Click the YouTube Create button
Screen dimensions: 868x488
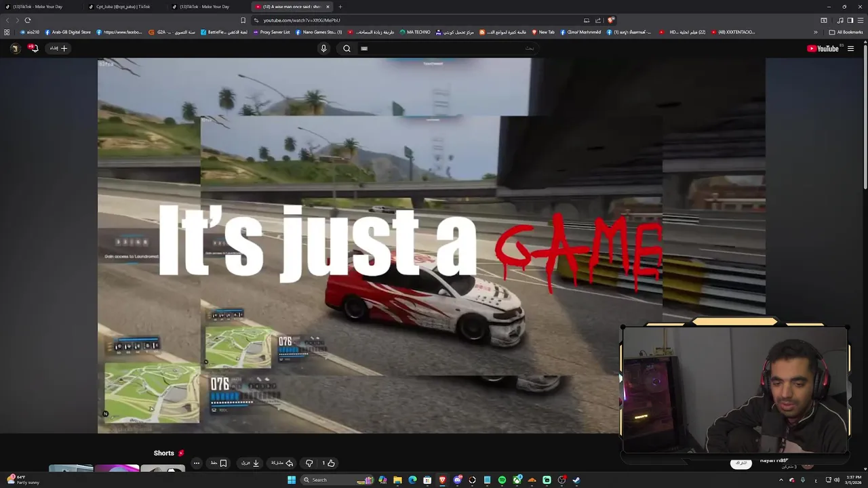(60, 48)
